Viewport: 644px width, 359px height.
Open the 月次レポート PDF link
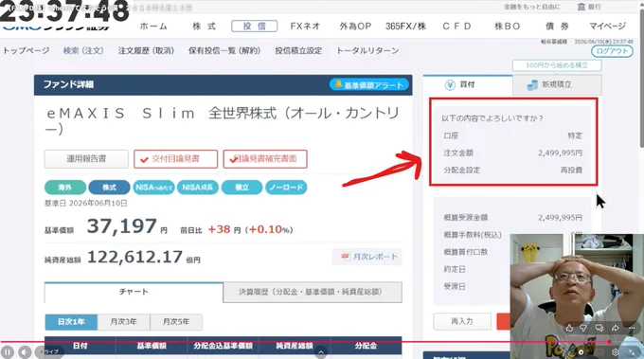tap(367, 257)
